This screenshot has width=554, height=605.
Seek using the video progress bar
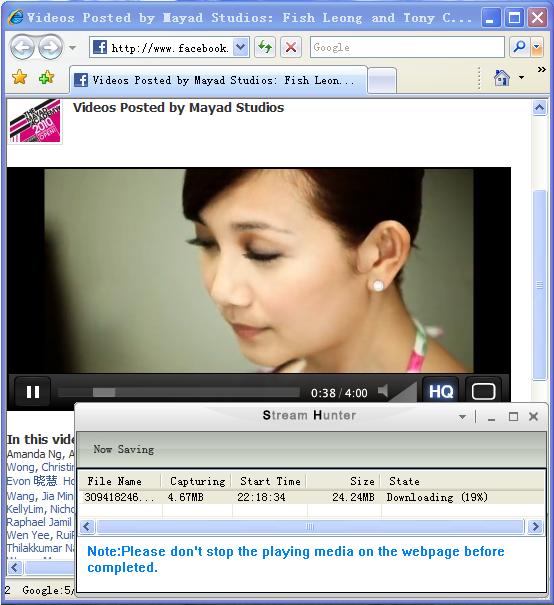[179, 392]
